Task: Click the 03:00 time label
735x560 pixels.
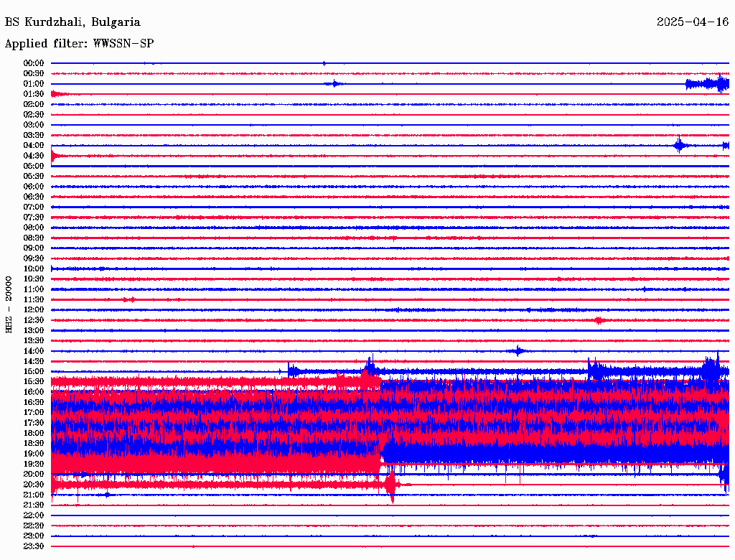Action: tap(34, 125)
